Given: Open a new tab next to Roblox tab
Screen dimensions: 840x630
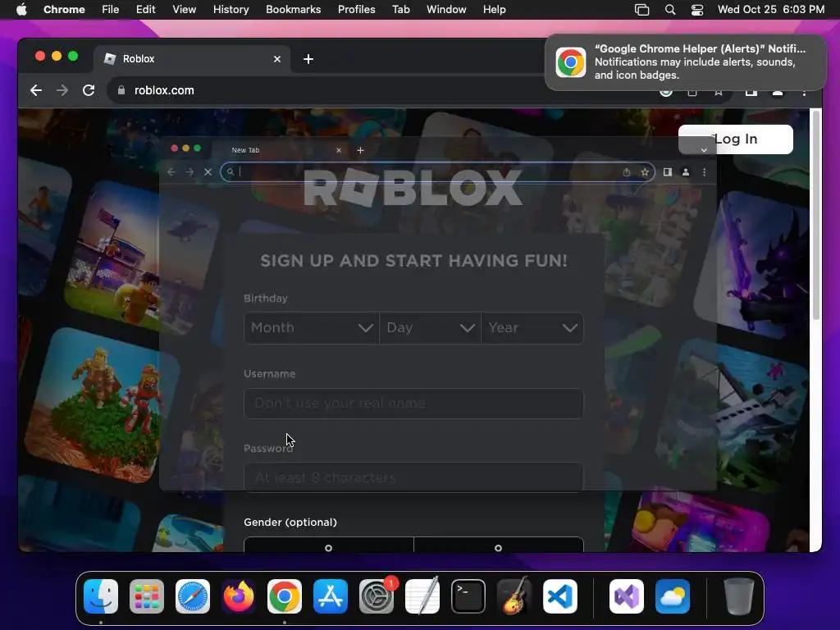Looking at the screenshot, I should pos(308,59).
